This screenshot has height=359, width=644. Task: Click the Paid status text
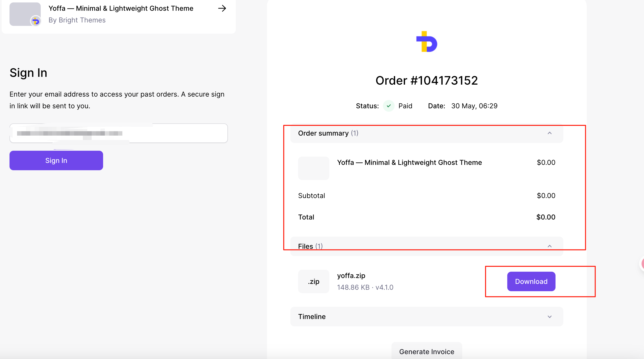pyautogui.click(x=405, y=106)
